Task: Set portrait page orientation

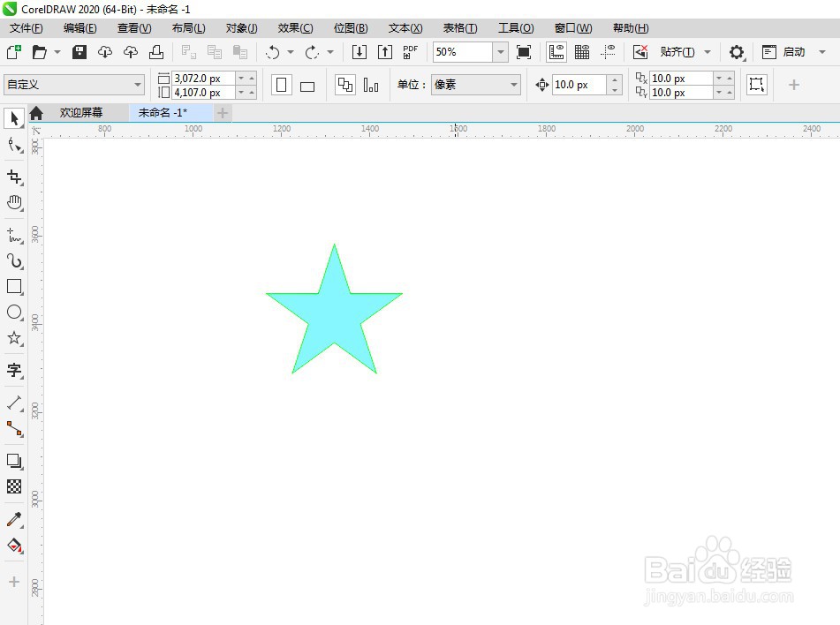Action: click(x=281, y=85)
